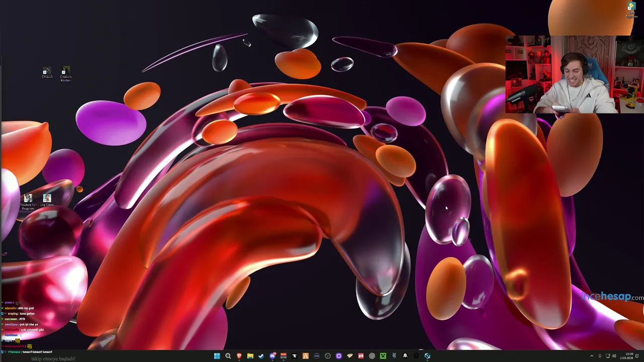Open the red picture taskbar app
The width and height of the screenshot is (644, 362).
pos(361,356)
